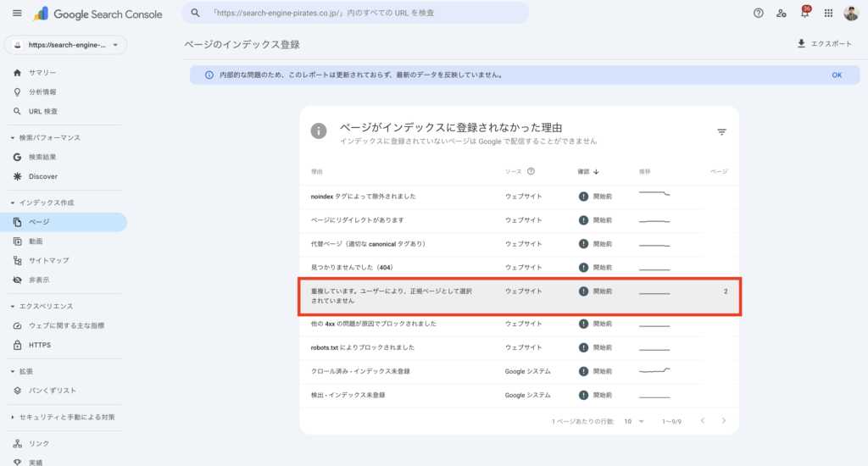Open the Google apps grid
868x466 pixels.
[828, 14]
